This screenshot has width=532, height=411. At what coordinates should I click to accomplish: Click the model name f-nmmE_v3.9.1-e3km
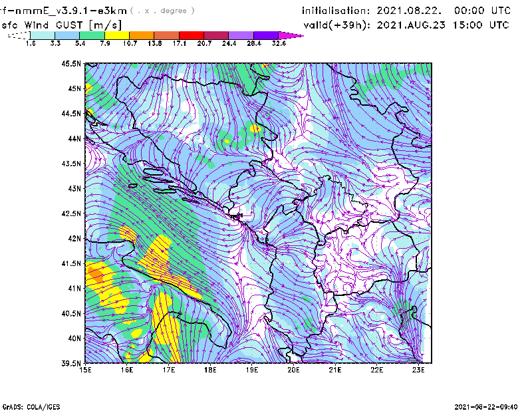coord(64,10)
